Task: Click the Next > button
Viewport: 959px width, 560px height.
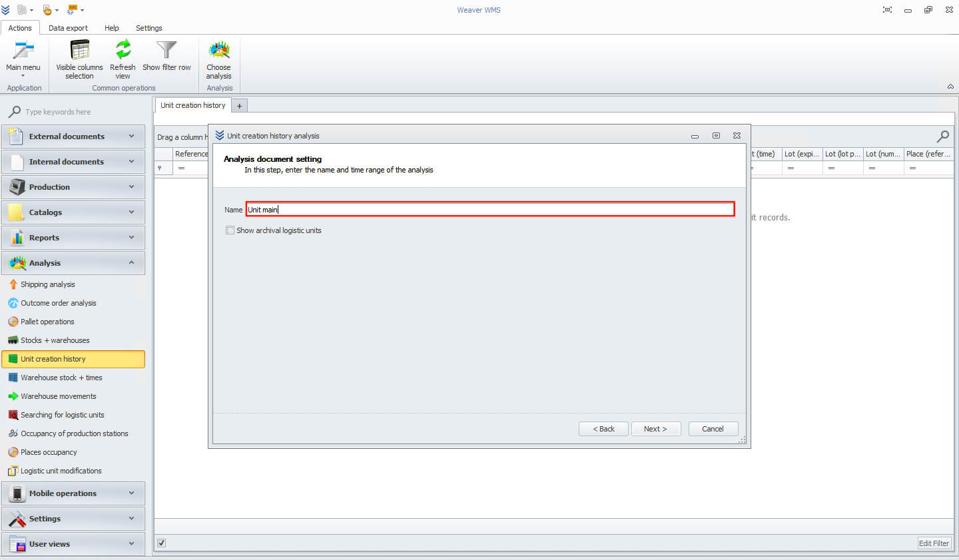Action: coord(655,429)
